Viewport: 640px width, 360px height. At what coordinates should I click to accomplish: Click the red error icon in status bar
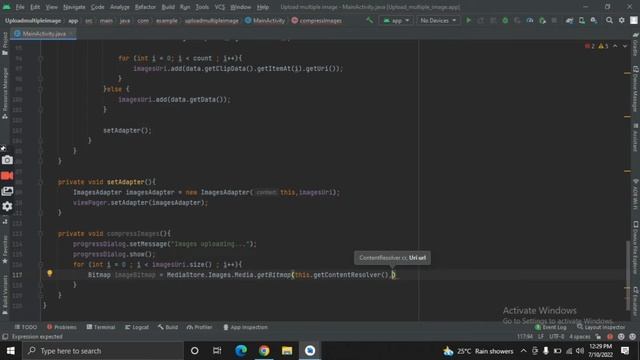tap(610, 337)
